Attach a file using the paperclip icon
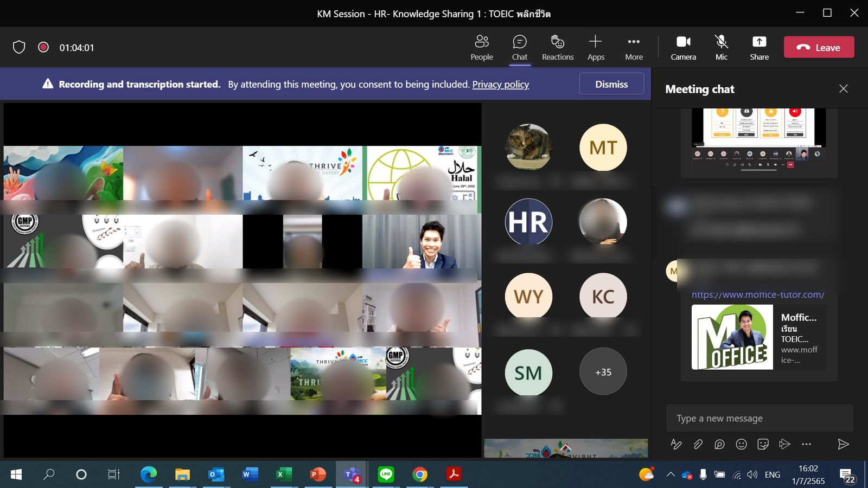868x488 pixels. (x=698, y=444)
